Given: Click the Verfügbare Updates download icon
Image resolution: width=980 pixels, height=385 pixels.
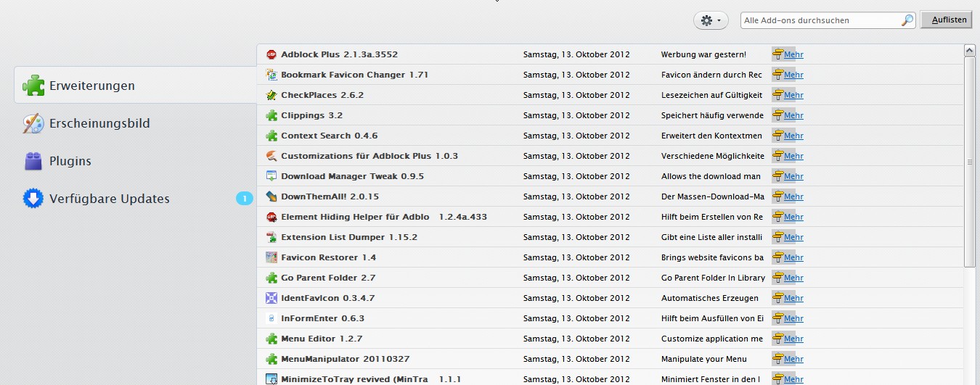Looking at the screenshot, I should pos(33,199).
